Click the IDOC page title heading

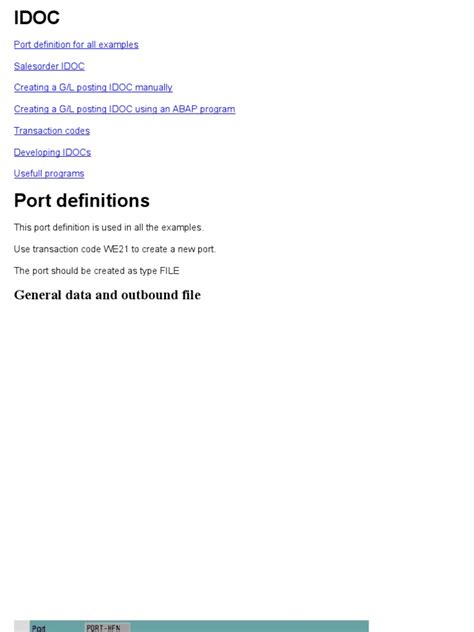click(37, 18)
